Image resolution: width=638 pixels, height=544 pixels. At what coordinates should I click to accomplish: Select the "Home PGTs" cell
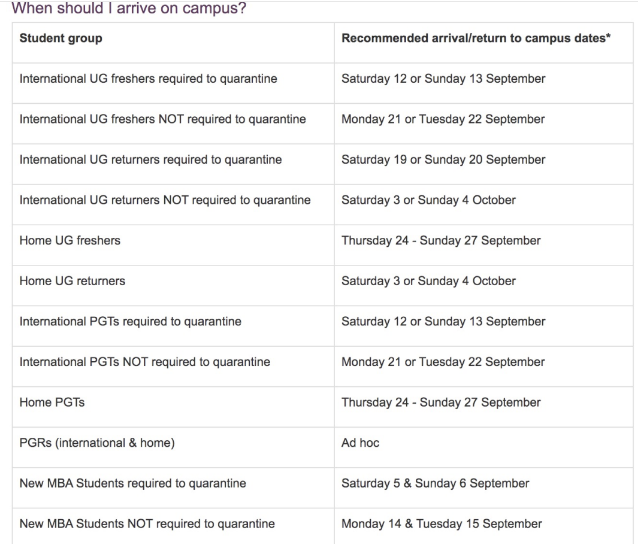click(48, 402)
